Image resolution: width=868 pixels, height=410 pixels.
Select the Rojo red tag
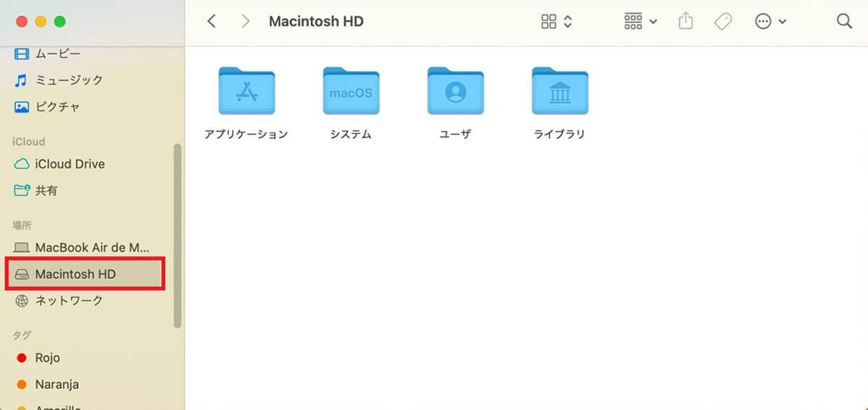(38, 358)
